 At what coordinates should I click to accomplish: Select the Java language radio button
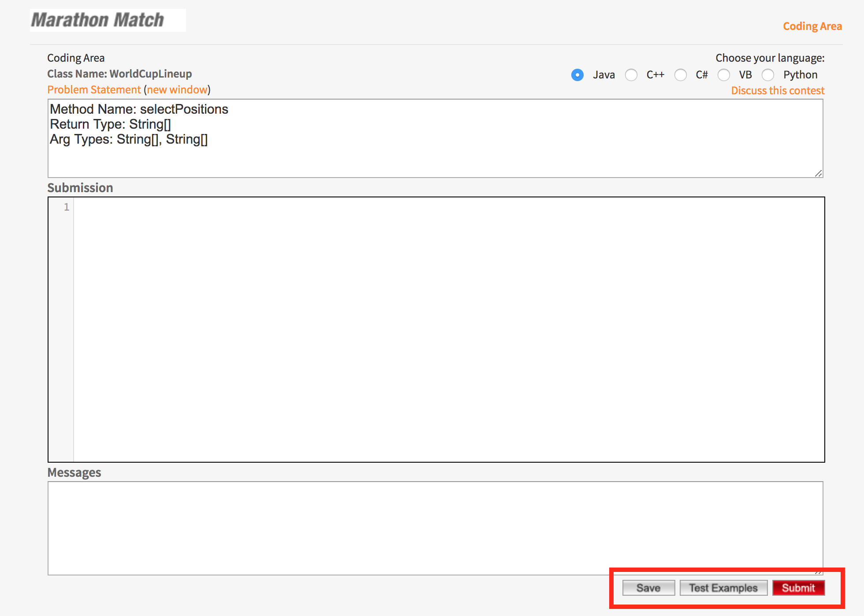pyautogui.click(x=577, y=75)
